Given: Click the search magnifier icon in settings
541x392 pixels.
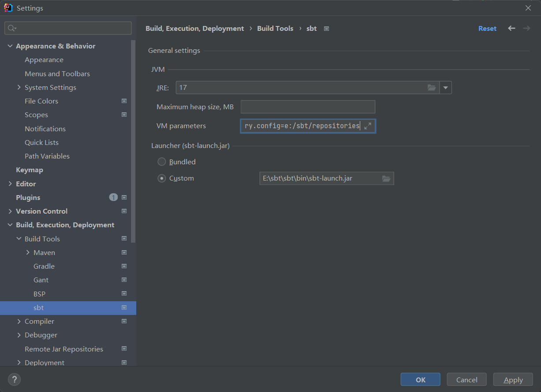Looking at the screenshot, I should pos(11,28).
